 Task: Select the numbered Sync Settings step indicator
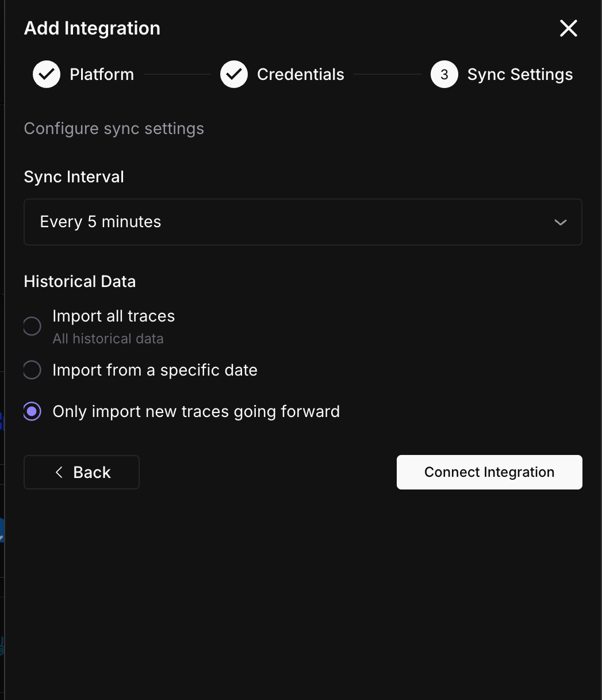(x=444, y=74)
